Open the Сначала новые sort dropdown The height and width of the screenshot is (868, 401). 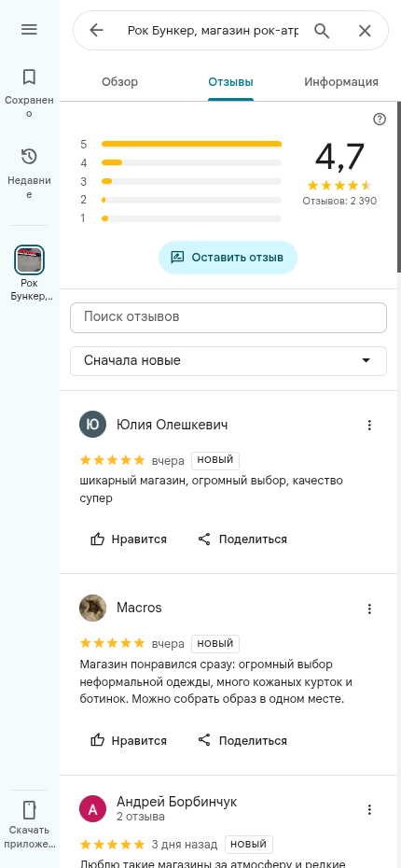[228, 361]
